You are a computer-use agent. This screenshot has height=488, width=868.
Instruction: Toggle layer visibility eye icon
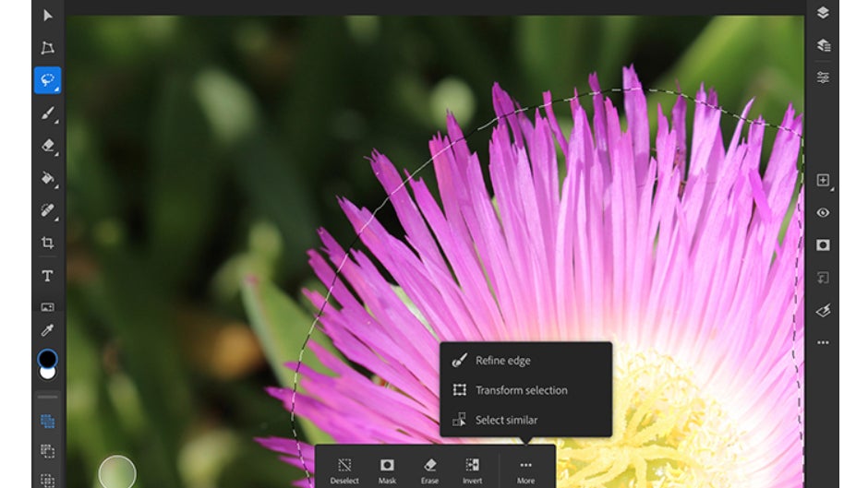pyautogui.click(x=823, y=213)
